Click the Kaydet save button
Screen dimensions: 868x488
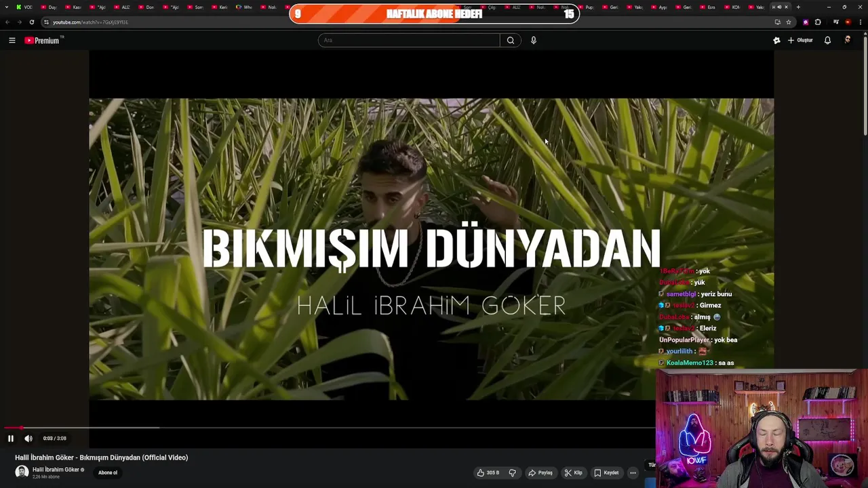coord(606,472)
